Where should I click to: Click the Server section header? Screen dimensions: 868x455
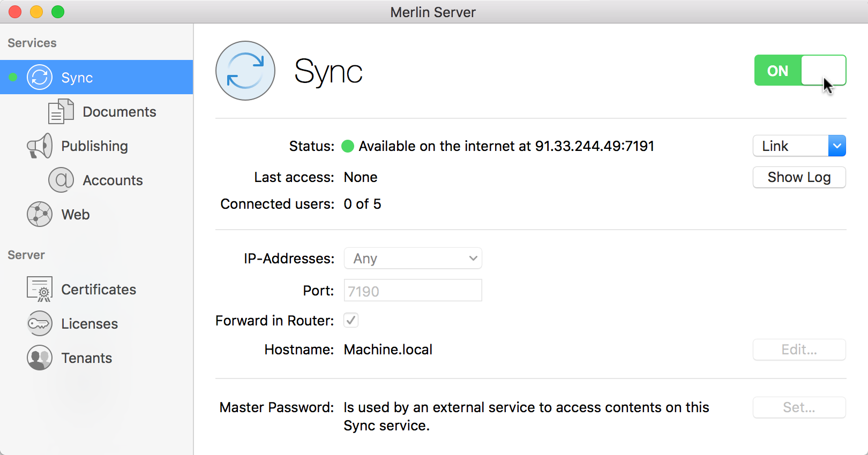click(x=26, y=255)
